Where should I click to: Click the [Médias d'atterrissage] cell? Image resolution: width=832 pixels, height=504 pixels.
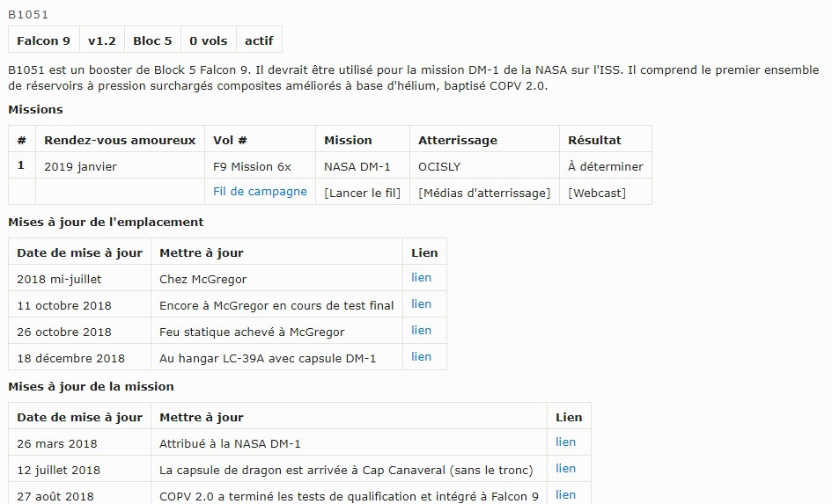[484, 192]
